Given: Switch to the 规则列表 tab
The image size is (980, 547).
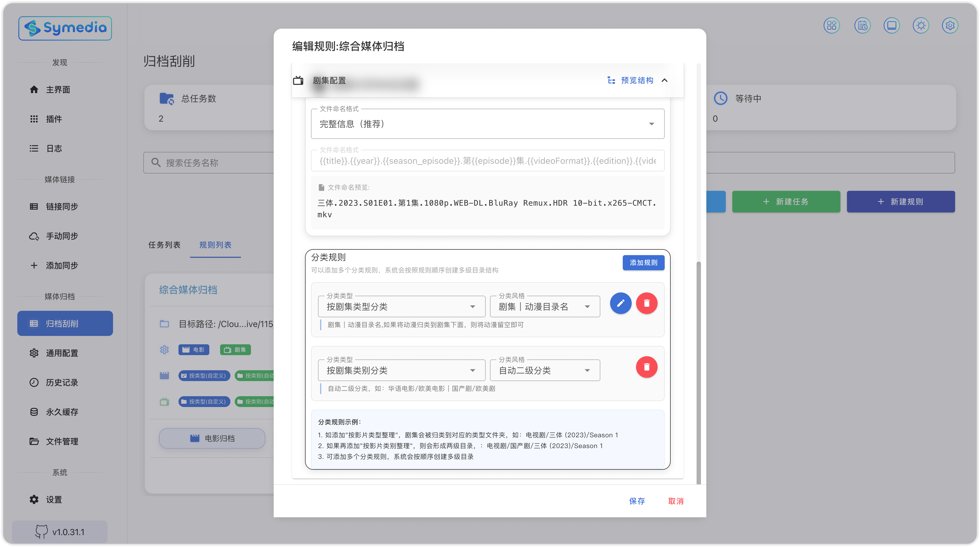Looking at the screenshot, I should click(x=215, y=245).
